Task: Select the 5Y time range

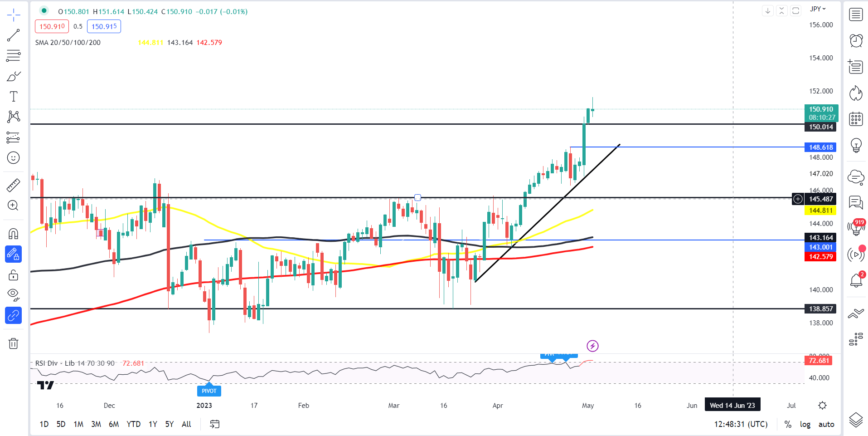Action: (x=169, y=424)
